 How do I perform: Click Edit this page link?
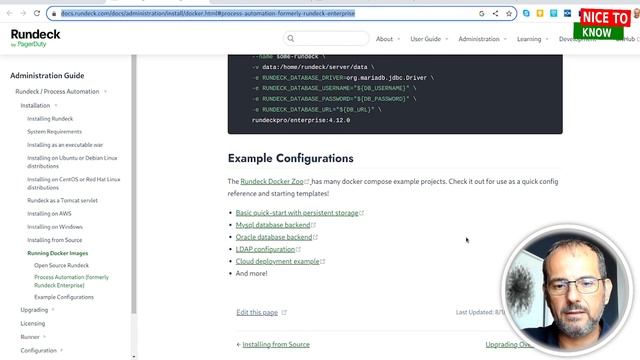[257, 313]
